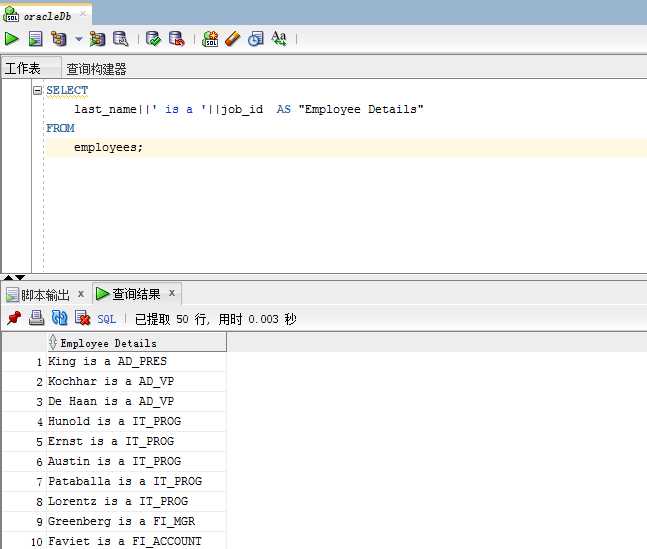Click the delete row icon
Screen dimensions: 647x549
(83, 318)
